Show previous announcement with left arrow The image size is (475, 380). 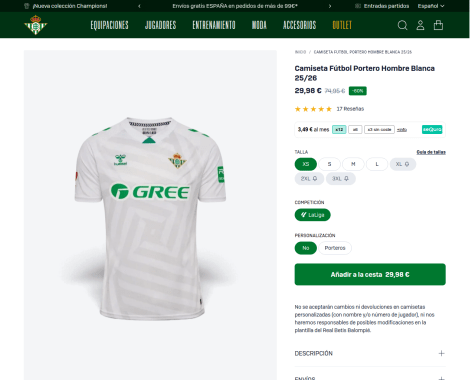coord(139,6)
